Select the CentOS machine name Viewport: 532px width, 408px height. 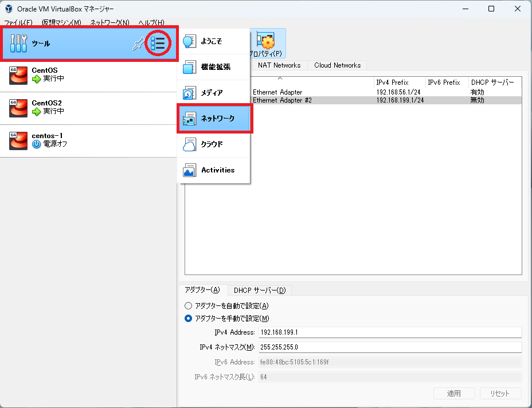45,70
